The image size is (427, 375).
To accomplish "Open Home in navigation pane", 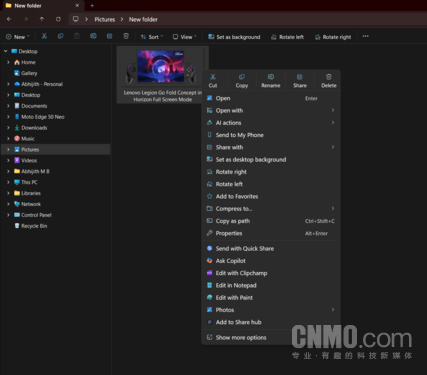I will (x=28, y=62).
